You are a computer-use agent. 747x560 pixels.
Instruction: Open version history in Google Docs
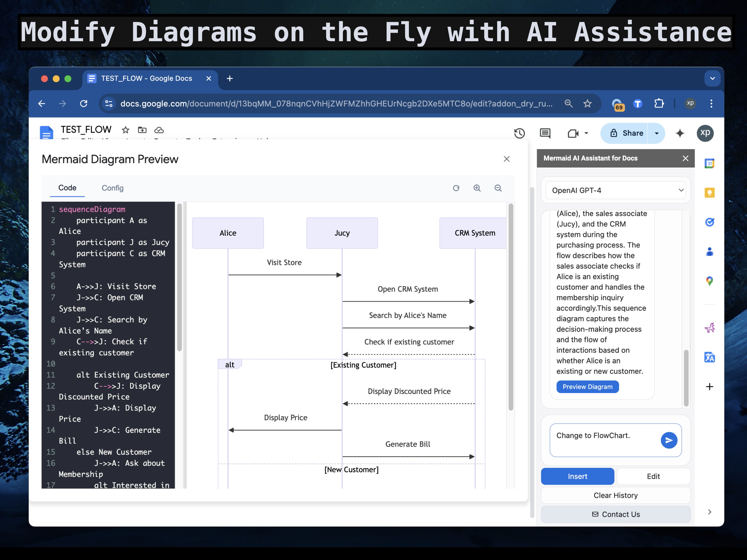pyautogui.click(x=519, y=133)
